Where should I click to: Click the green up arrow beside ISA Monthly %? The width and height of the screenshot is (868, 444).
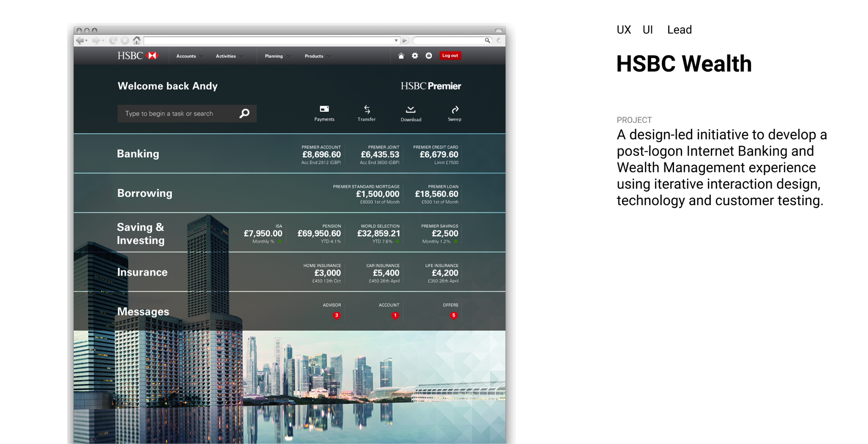coord(280,242)
